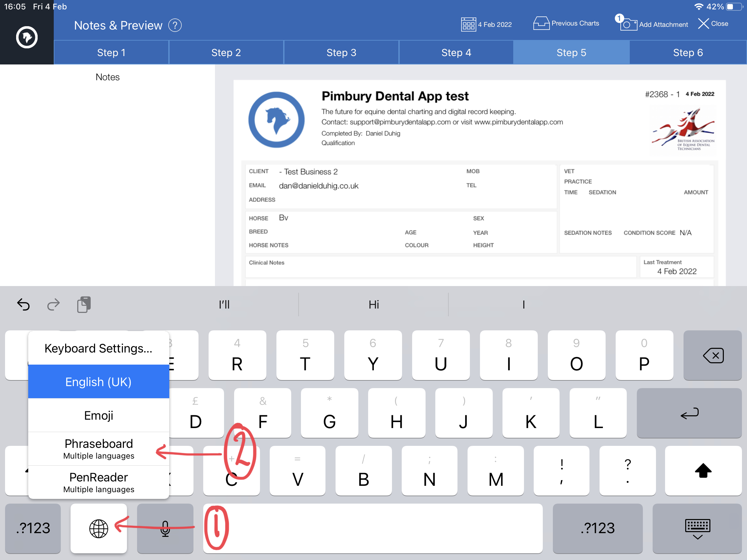
Task: Choose Emoji keyboard from the list
Action: [x=99, y=415]
